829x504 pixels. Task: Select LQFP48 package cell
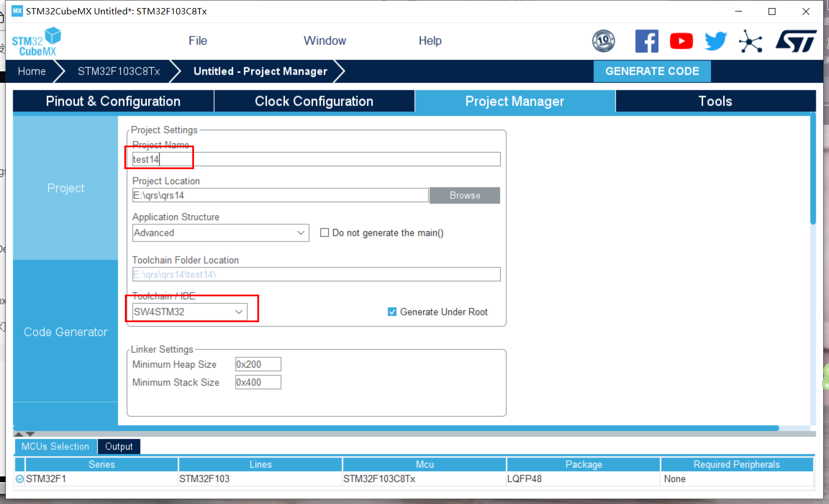(583, 479)
